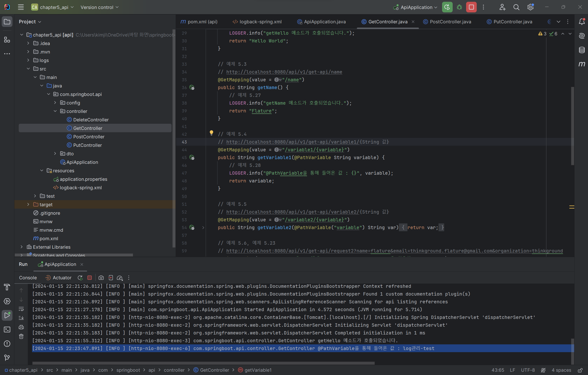This screenshot has width=588, height=375.
Task: Stop the running ApiApplication from top toolbar
Action: tap(471, 7)
